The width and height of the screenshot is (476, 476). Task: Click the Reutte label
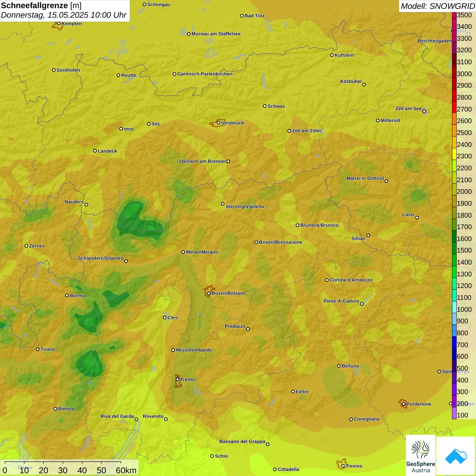click(x=129, y=75)
